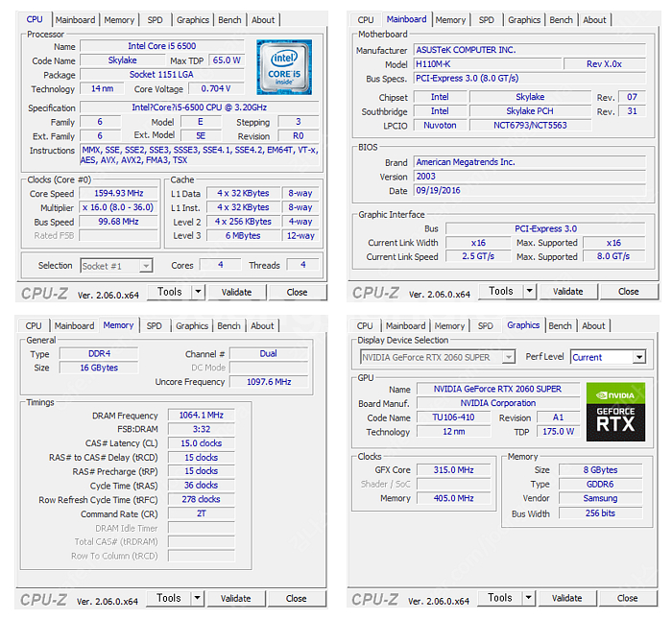Open SPD tab in the CPU window

click(156, 20)
